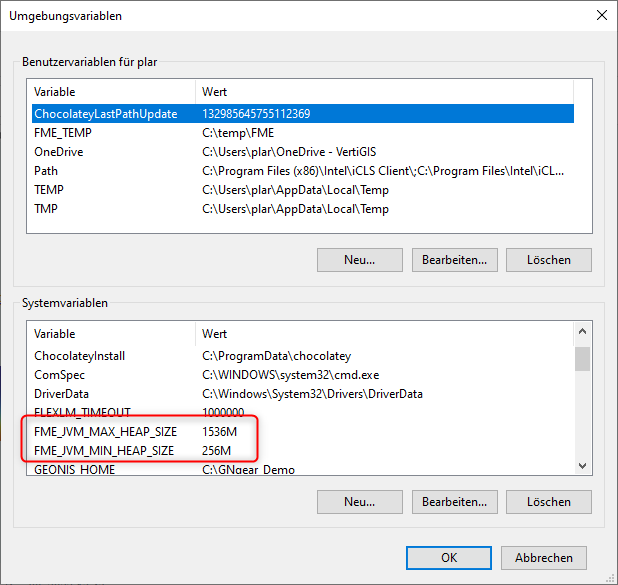The image size is (618, 585).
Task: Click Bearbeiten under Systemvariablen
Action: click(454, 502)
